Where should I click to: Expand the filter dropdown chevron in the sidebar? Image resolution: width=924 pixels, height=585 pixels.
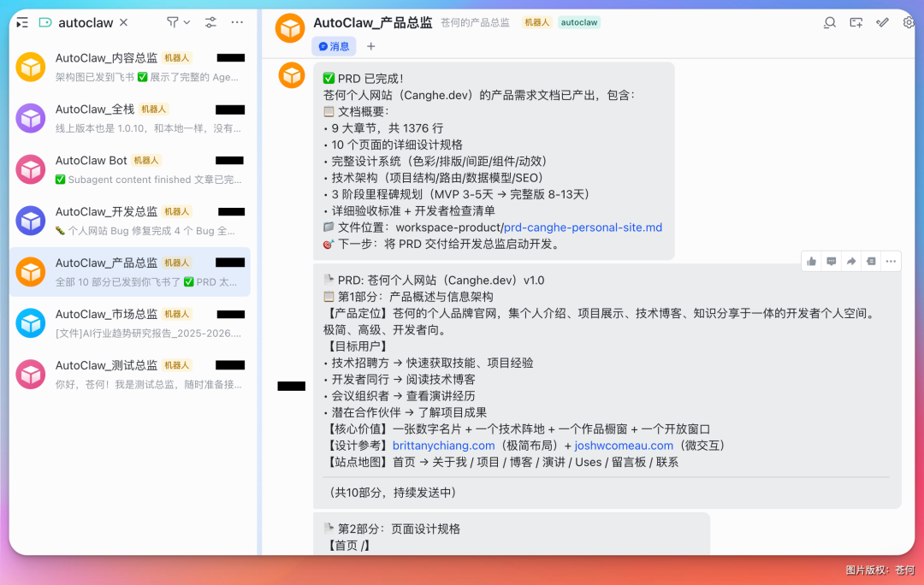click(187, 23)
